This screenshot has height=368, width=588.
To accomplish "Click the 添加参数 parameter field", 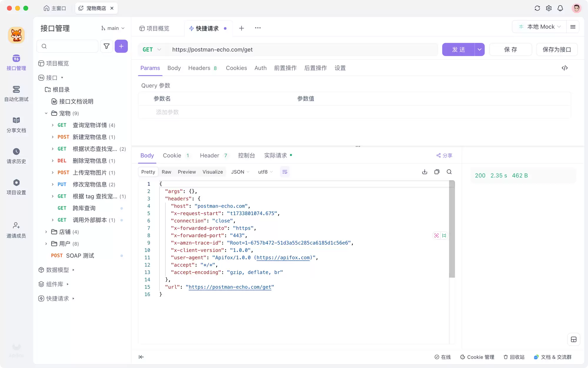I will pyautogui.click(x=167, y=112).
